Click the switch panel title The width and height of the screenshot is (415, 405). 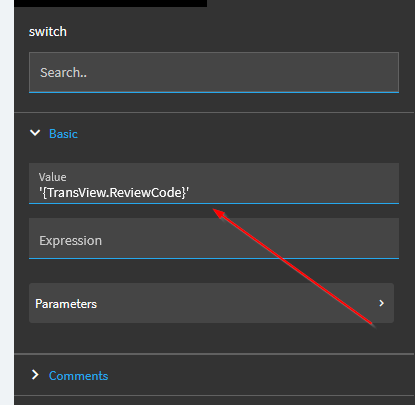[x=48, y=32]
